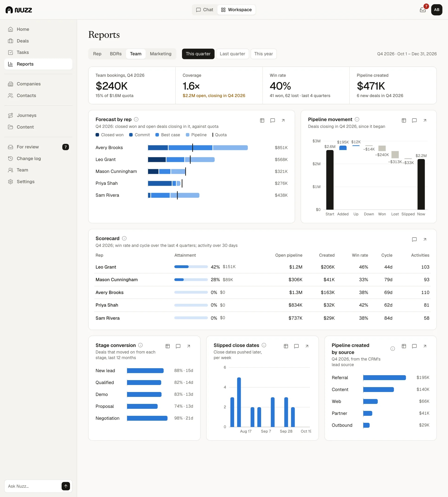
Task: Expand Forecast by rep in full view
Action: (283, 120)
